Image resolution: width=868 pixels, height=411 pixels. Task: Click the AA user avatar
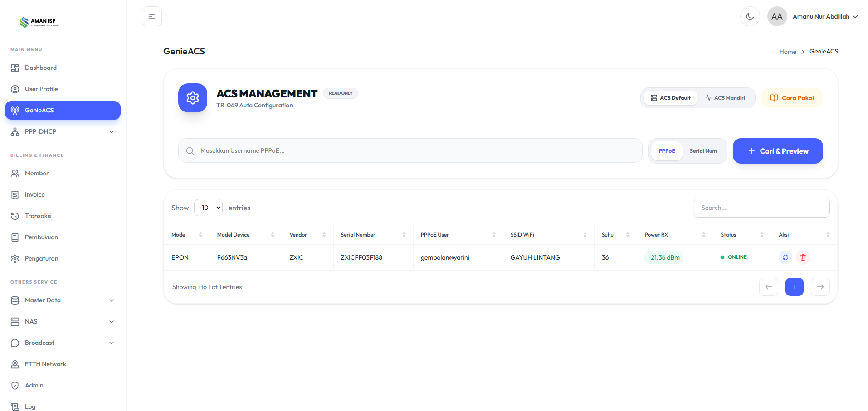point(777,16)
